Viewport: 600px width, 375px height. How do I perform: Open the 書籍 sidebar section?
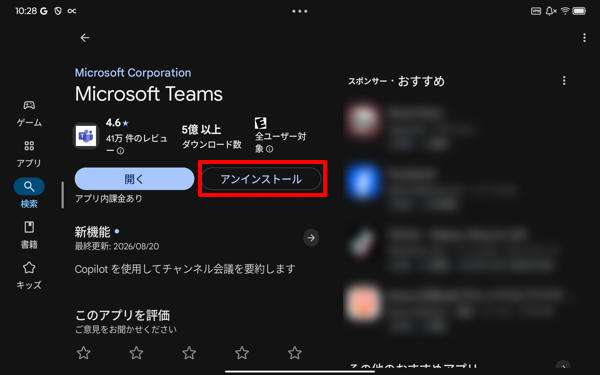[x=29, y=235]
